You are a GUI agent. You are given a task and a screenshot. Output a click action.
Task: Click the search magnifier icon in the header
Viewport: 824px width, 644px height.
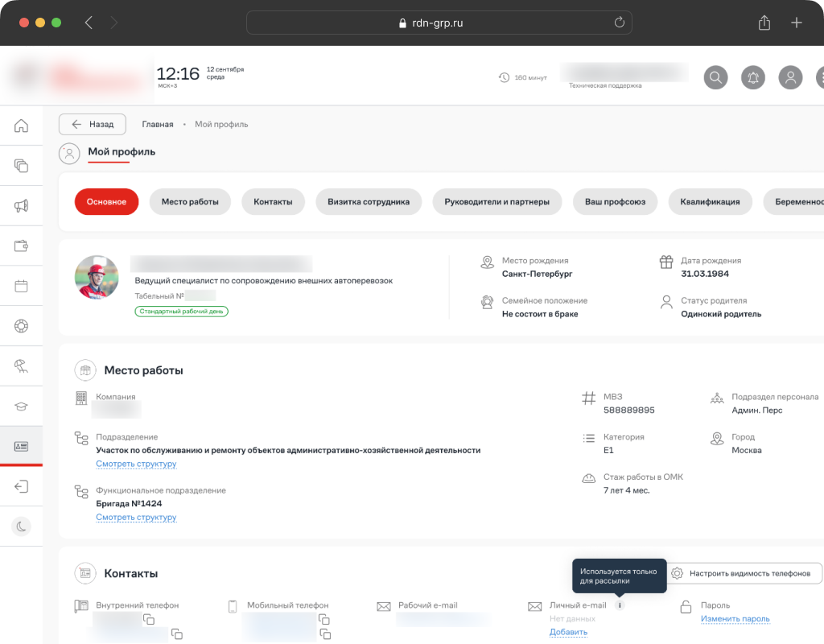715,77
